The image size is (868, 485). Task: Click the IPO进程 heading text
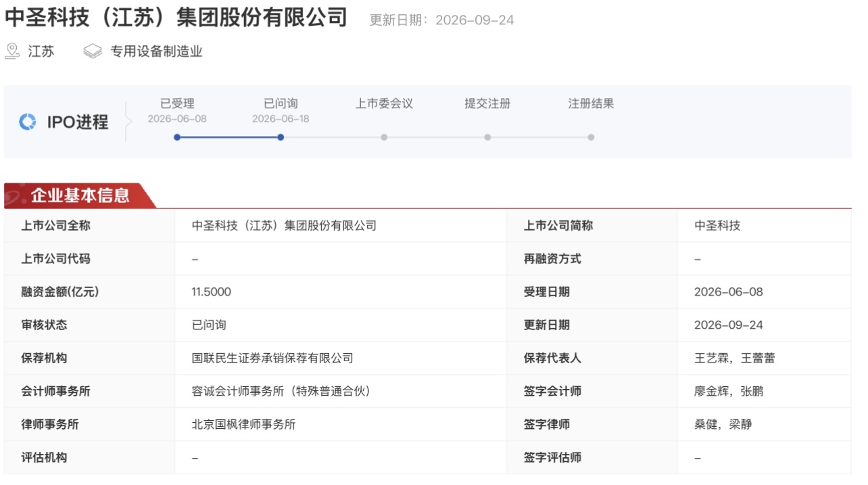(x=78, y=122)
